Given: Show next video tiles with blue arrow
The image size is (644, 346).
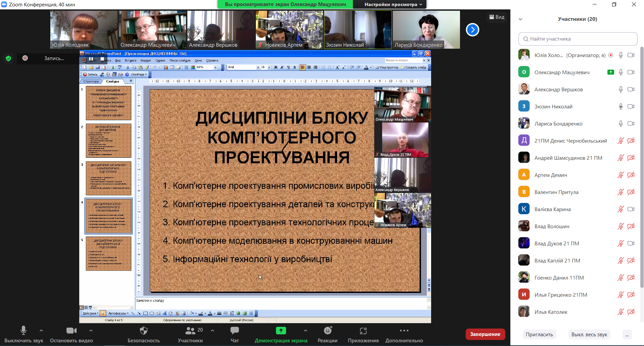Looking at the screenshot, I should [472, 30].
